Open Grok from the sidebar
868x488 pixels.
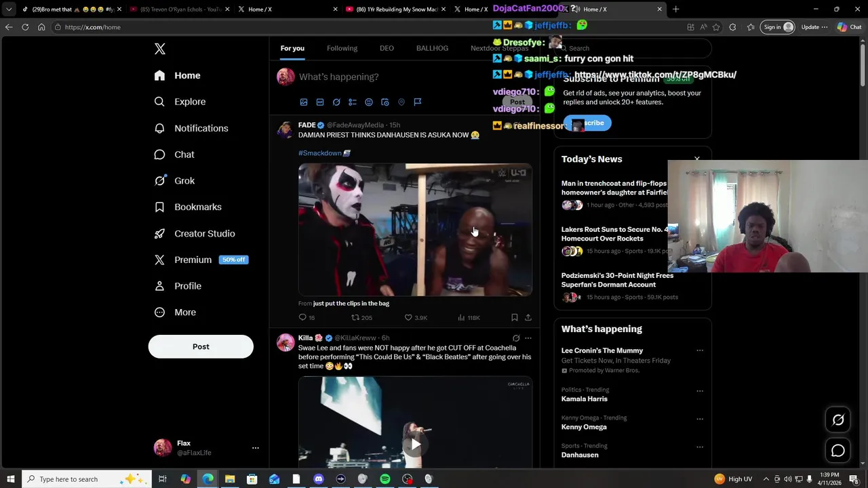coord(174,181)
